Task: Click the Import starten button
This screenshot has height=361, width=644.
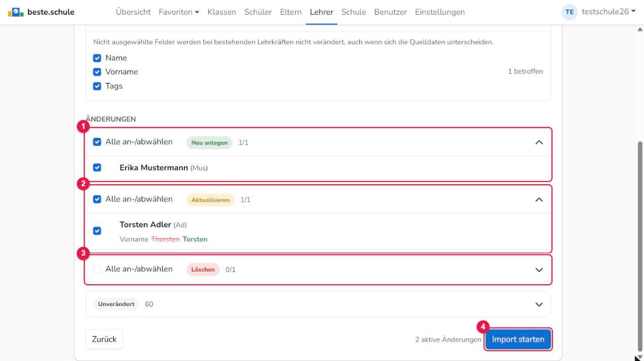Action: (518, 339)
